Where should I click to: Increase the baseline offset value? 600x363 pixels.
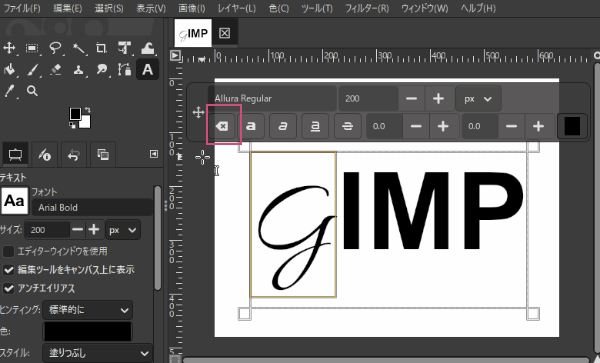pyautogui.click(x=443, y=126)
